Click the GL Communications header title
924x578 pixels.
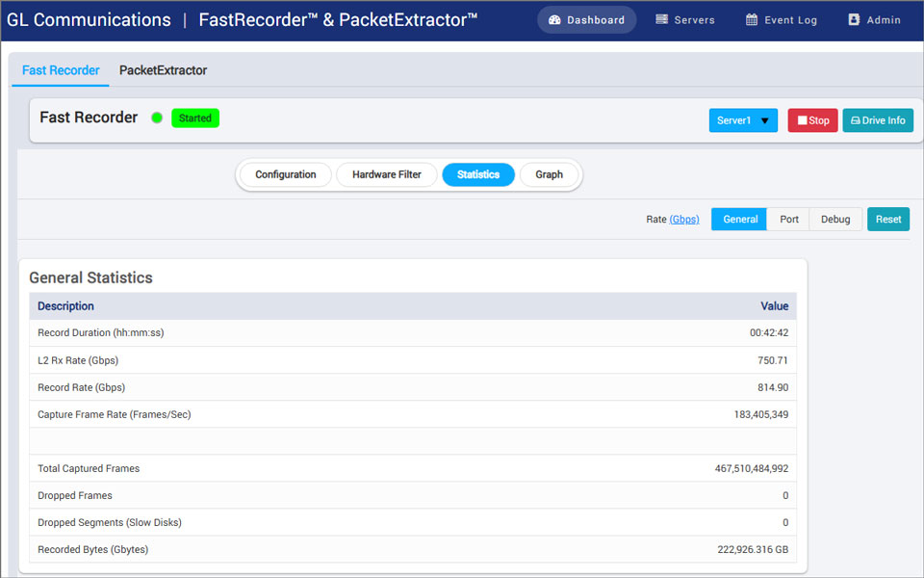[x=89, y=20]
